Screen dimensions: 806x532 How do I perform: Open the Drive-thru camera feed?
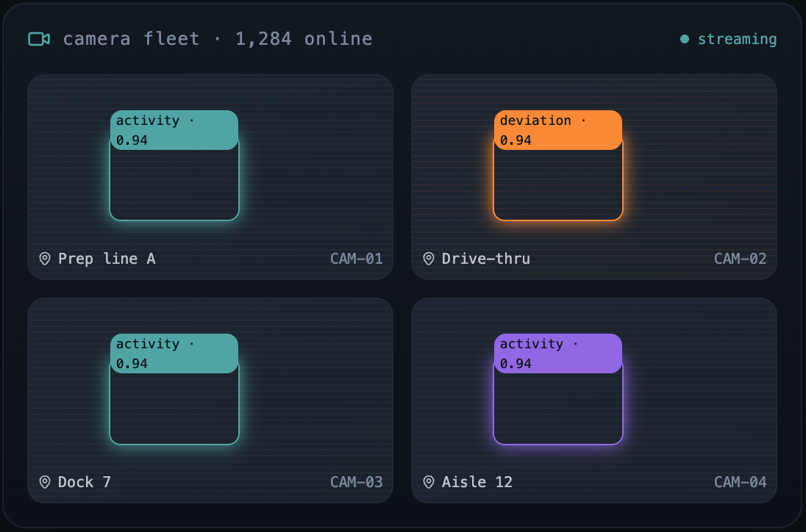[594, 177]
